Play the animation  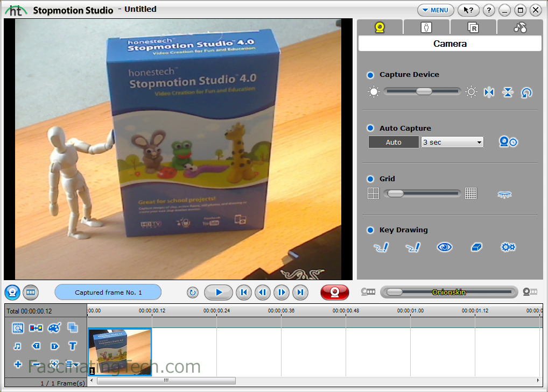pyautogui.click(x=219, y=292)
